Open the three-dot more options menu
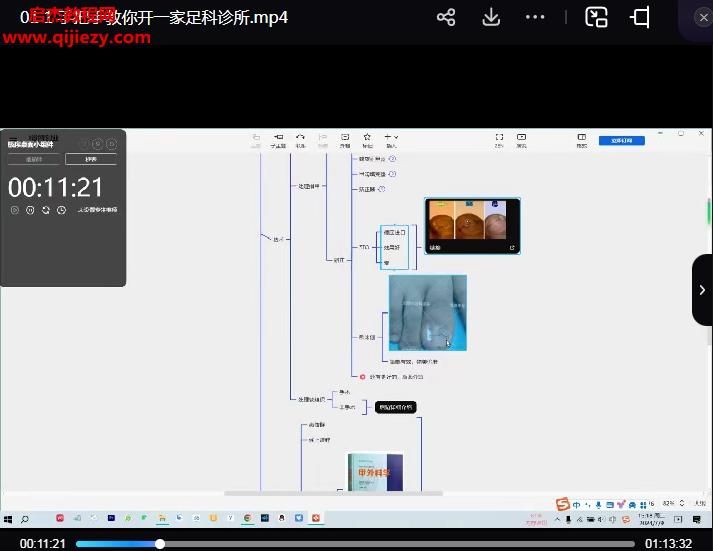Viewport: 713px width, 551px height. coord(535,17)
